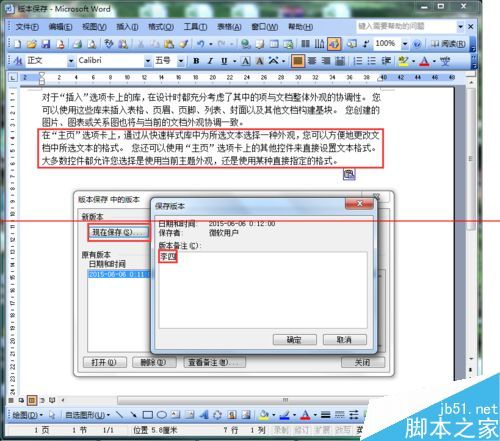
Task: Open the 工具(T) menu
Action: [195, 27]
